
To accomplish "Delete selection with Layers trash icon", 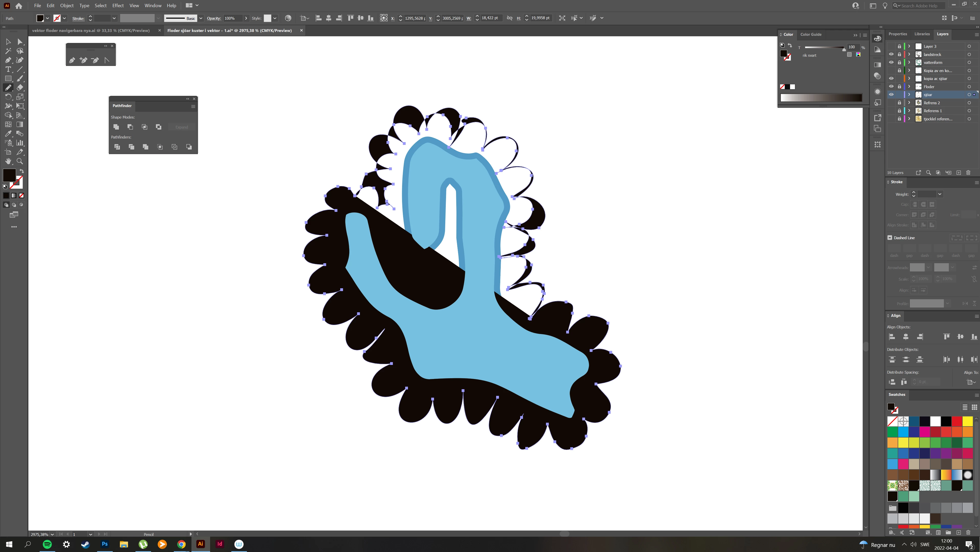I will pos(968,173).
